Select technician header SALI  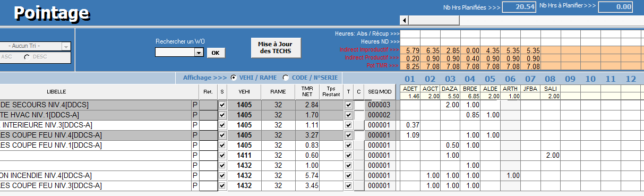click(x=550, y=89)
